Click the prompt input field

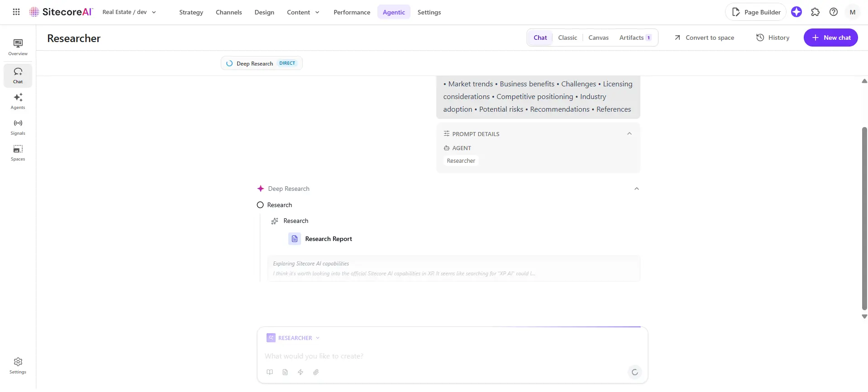pyautogui.click(x=453, y=356)
